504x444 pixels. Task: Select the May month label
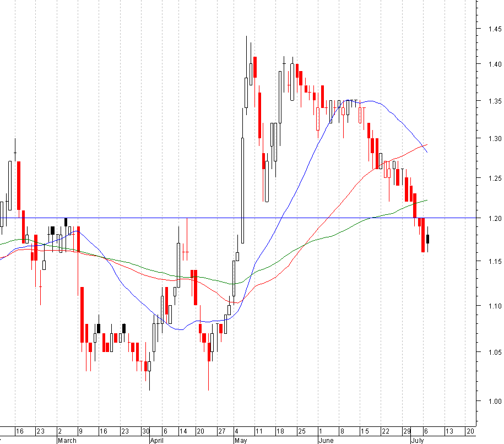point(241,441)
